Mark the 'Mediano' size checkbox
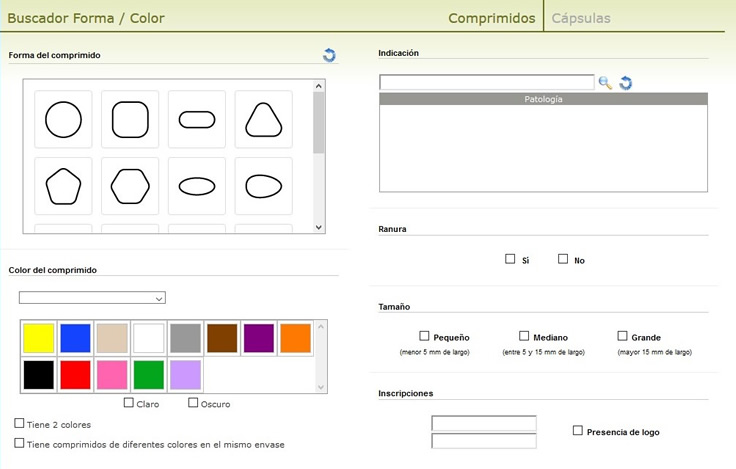This screenshot has height=469, width=736. [524, 336]
